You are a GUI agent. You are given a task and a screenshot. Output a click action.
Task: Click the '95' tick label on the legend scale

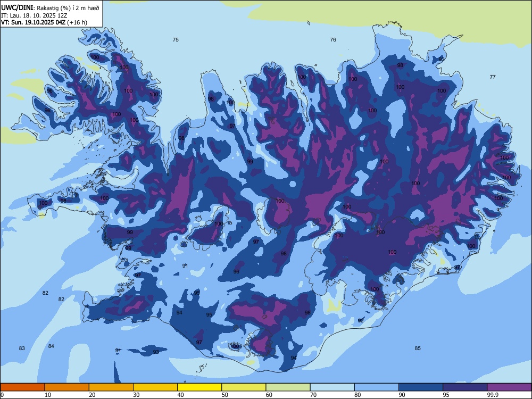[446, 395]
